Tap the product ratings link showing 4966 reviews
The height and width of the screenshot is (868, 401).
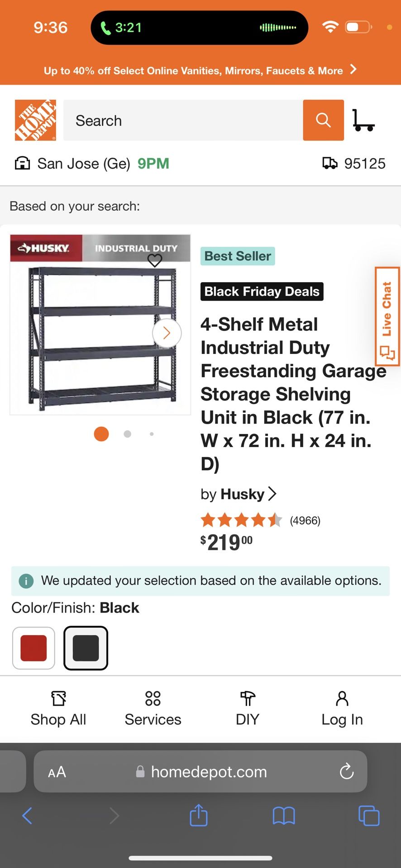tap(306, 520)
